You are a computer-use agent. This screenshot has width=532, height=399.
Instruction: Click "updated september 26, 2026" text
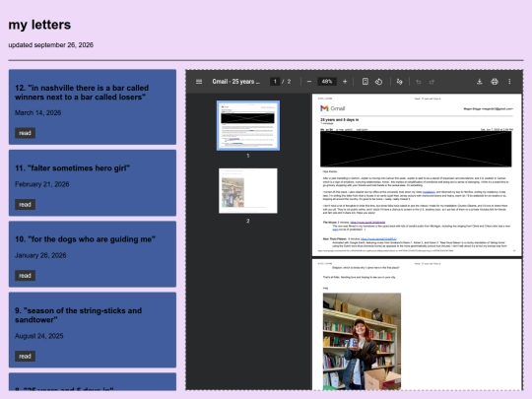[x=51, y=44]
